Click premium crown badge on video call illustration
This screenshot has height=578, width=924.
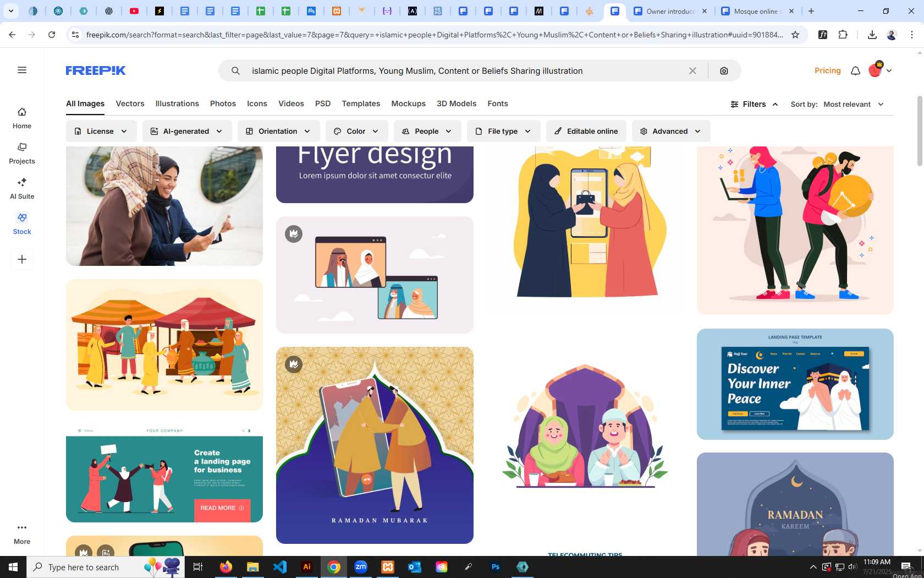(x=294, y=234)
